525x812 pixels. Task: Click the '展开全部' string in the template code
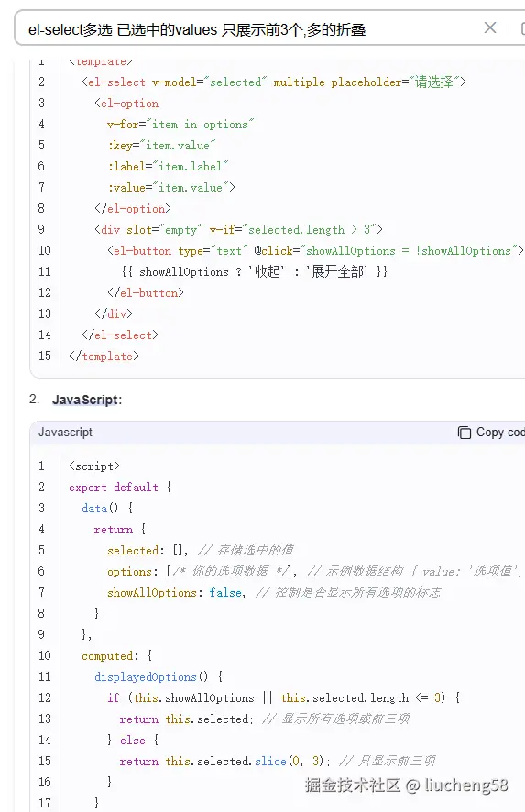coord(336,272)
